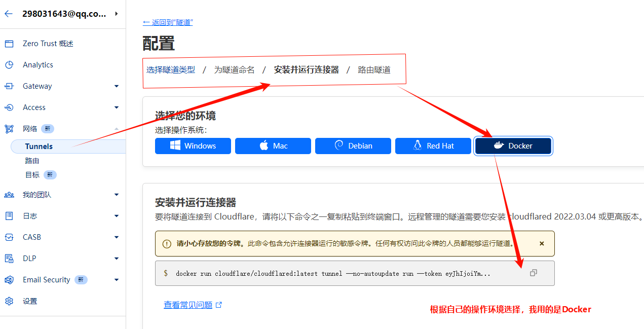The height and width of the screenshot is (329, 644).
Task: Click the 新 badge next to 网络
Action: click(48, 129)
